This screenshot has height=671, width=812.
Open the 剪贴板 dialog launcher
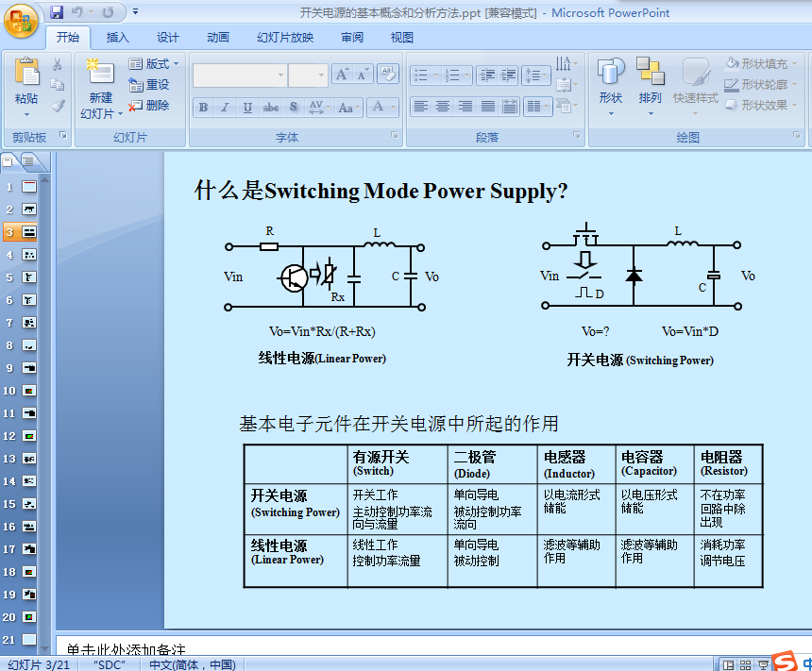coord(63,135)
